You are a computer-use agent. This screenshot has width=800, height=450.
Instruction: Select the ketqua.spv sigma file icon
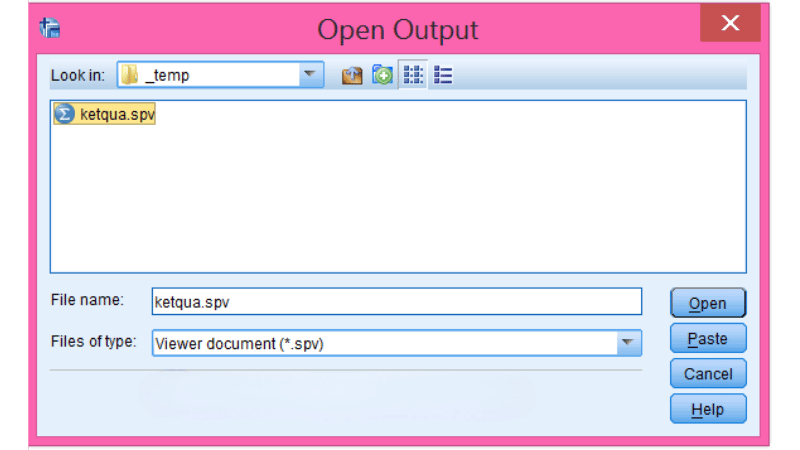pos(64,114)
